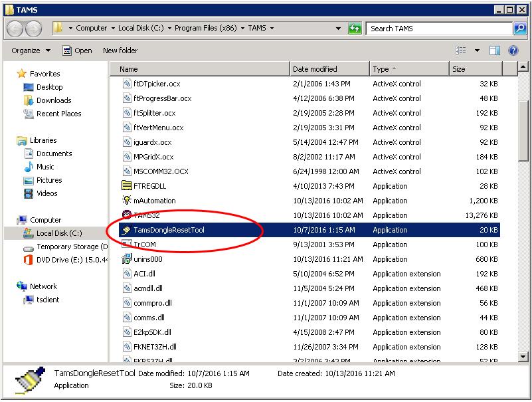The image size is (532, 402).
Task: Click the scrollbar down arrow
Action: tap(523, 357)
